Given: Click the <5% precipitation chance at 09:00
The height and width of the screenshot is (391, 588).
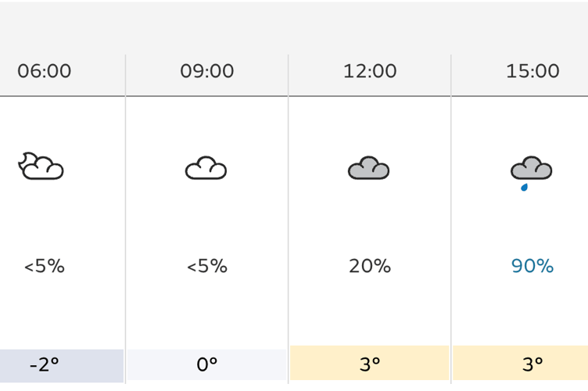Looking at the screenshot, I should [207, 266].
